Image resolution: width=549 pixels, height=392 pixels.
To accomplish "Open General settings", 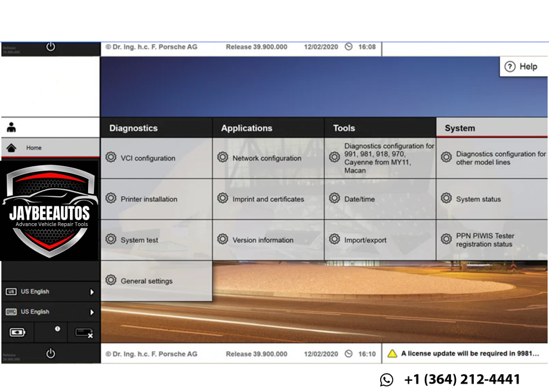I will [x=156, y=281].
